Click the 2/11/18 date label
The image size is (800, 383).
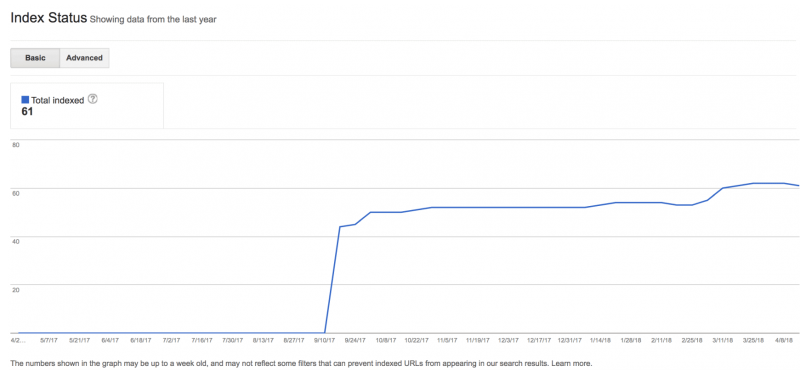pos(662,340)
